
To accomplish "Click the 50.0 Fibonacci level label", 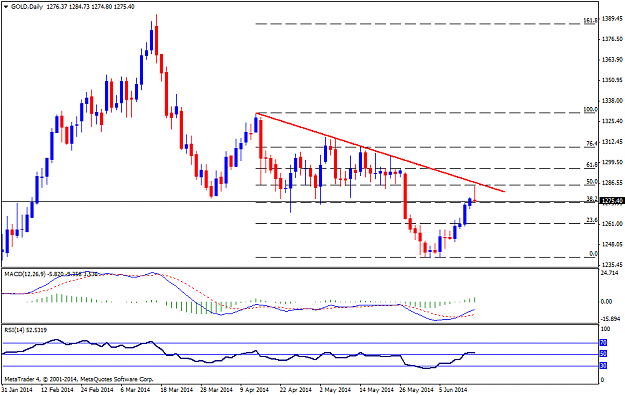I will pyautogui.click(x=592, y=182).
